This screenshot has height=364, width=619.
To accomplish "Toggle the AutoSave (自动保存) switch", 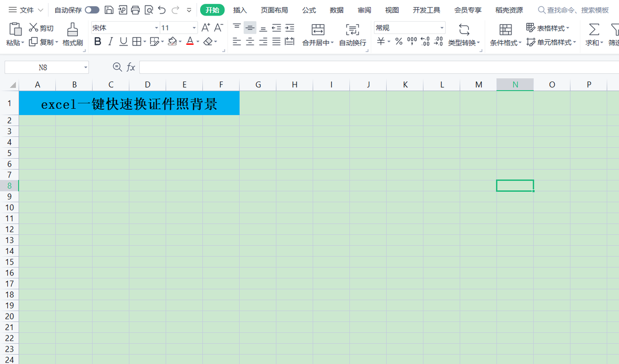I will (92, 10).
